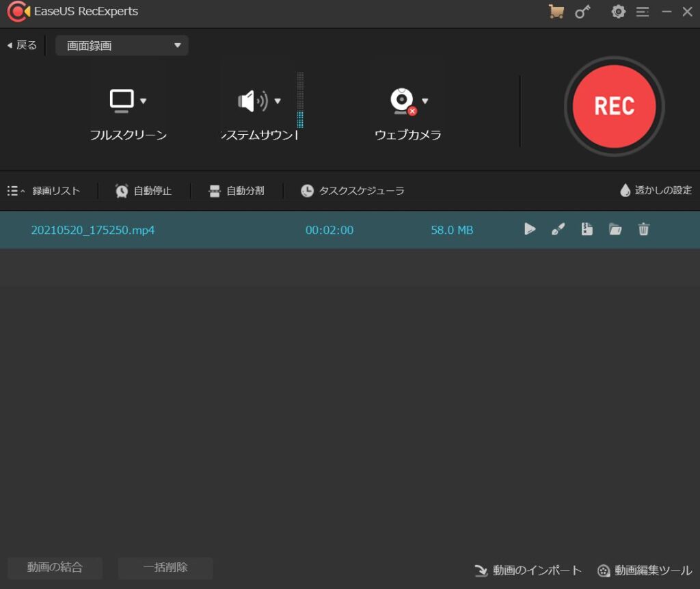Click the EaseUS RecExperts logo icon
Viewport: 700px width, 589px height.
pos(18,11)
